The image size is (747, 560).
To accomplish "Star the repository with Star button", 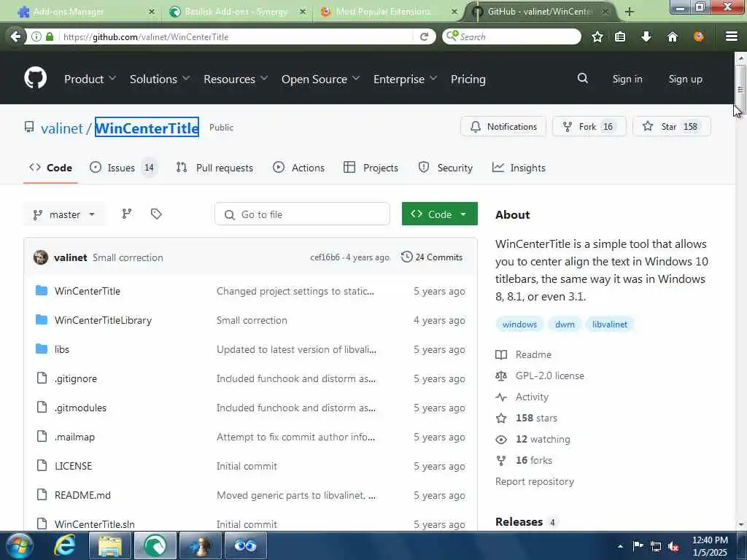I will [672, 127].
